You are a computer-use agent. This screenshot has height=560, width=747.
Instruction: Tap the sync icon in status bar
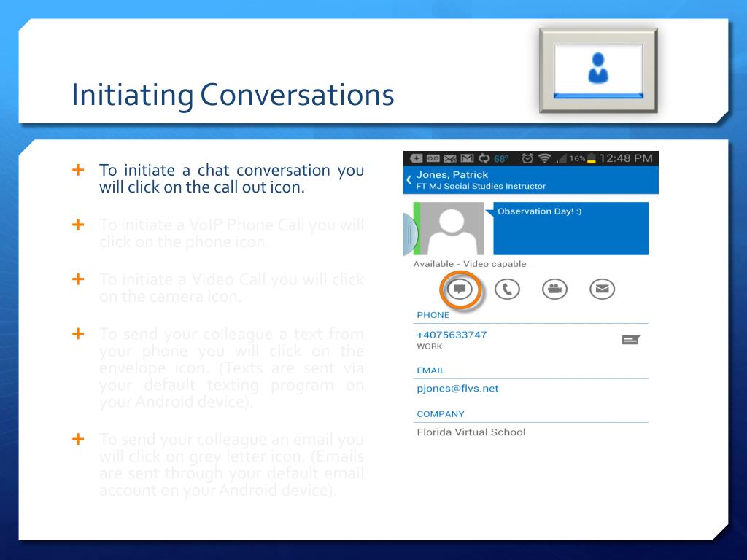(484, 158)
